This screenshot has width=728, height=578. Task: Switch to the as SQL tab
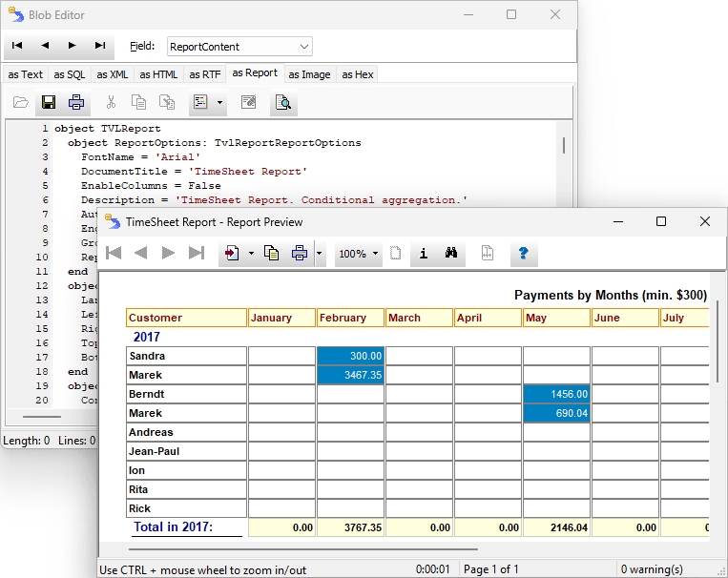[70, 74]
